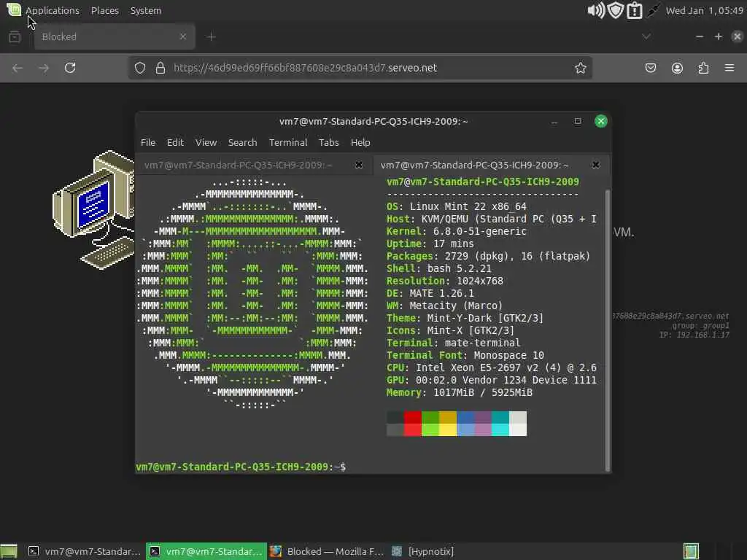Switch to first terminal taskbar button
This screenshot has width=747, height=560.
click(x=84, y=551)
